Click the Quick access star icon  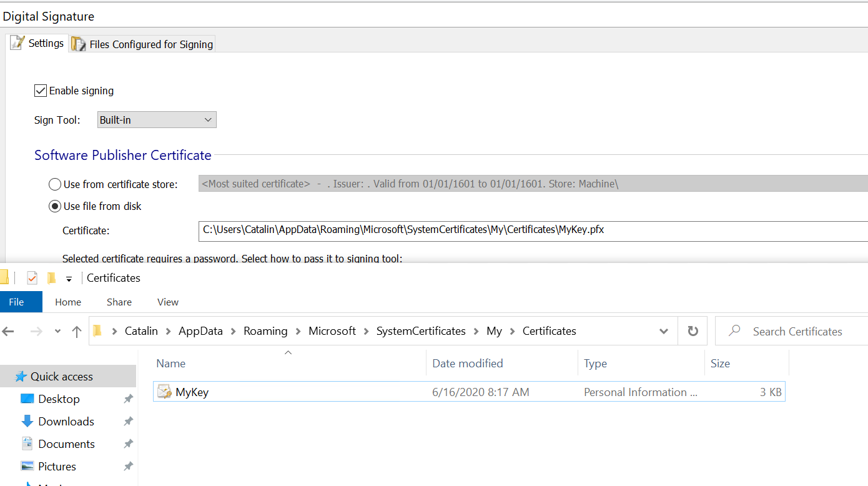(x=21, y=376)
